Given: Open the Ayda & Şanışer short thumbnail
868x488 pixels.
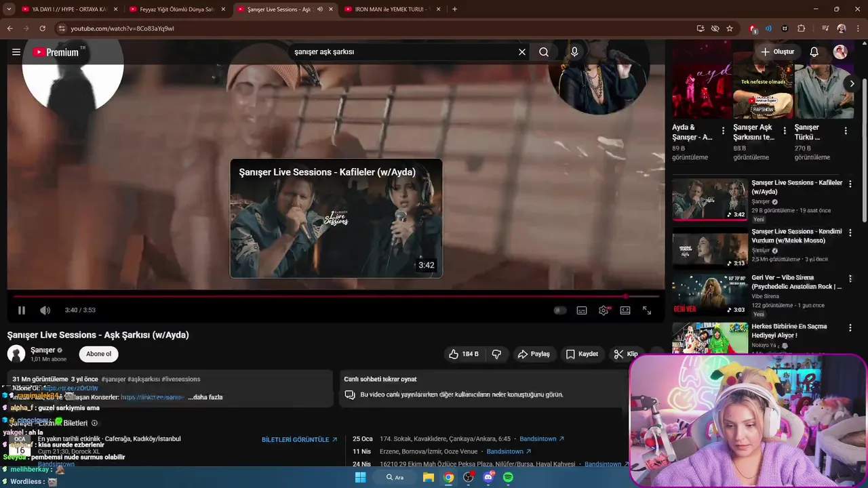Looking at the screenshot, I should [702, 81].
